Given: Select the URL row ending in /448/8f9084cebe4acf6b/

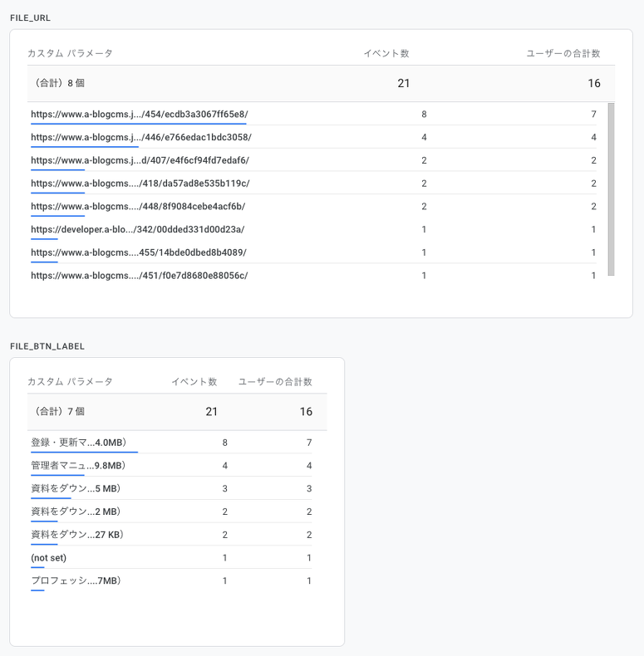Looking at the screenshot, I should [138, 206].
